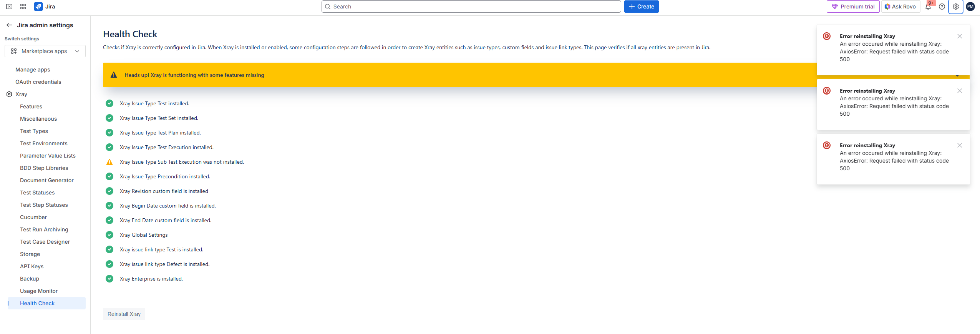This screenshot has width=980, height=334.
Task: Open the notifications bell
Action: pos(928,7)
